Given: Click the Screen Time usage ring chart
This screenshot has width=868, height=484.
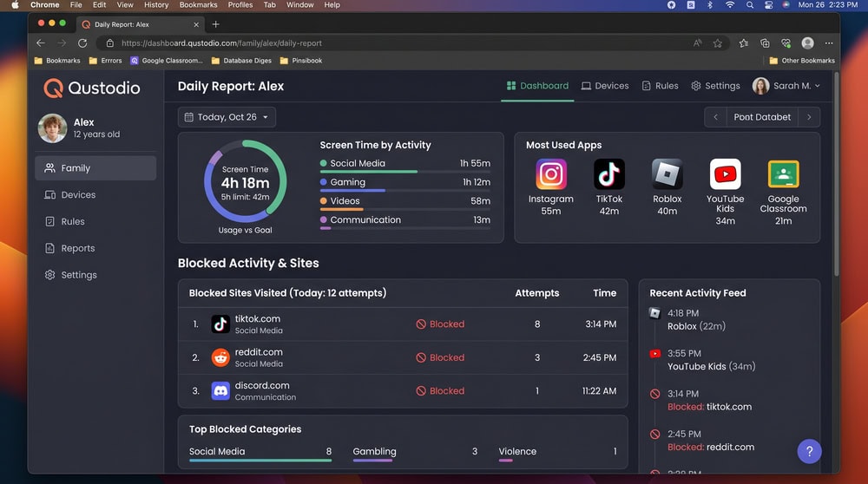Looking at the screenshot, I should 246,181.
